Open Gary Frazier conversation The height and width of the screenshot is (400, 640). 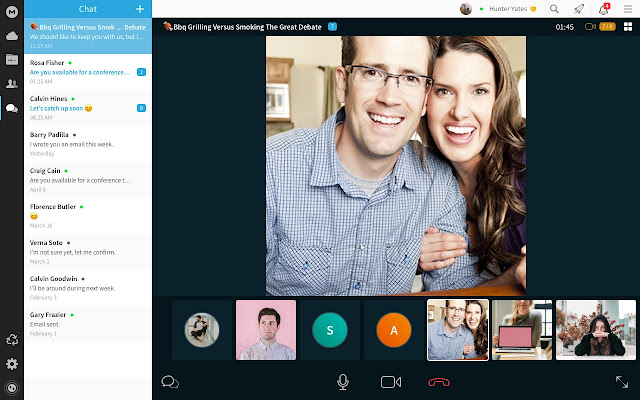[88, 323]
